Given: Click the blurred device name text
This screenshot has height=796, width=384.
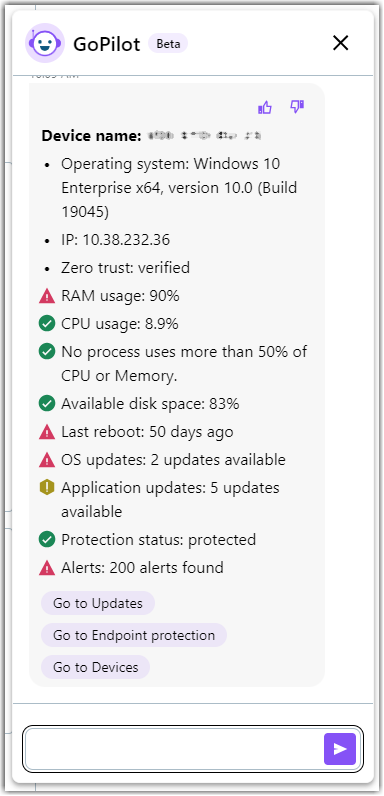Looking at the screenshot, I should pyautogui.click(x=204, y=136).
